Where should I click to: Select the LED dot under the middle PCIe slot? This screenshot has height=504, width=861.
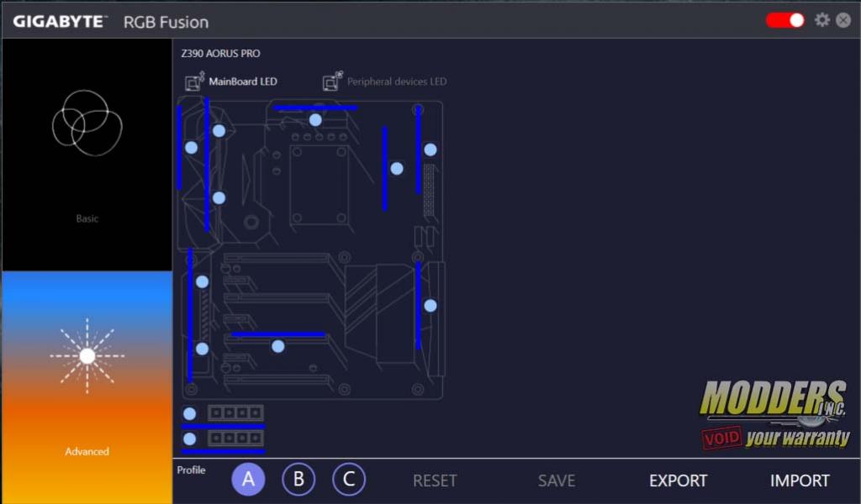point(277,346)
